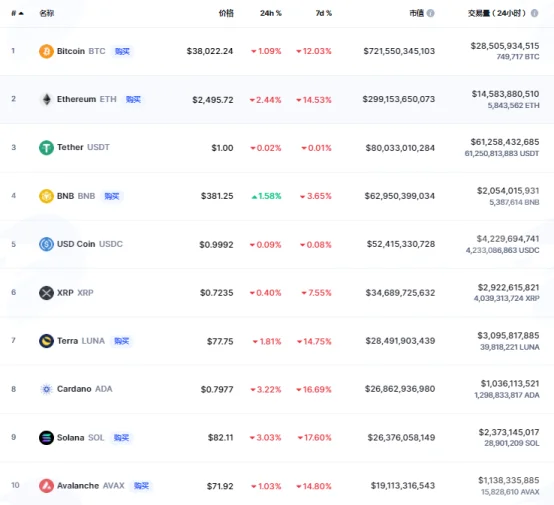Click the buy button next to Bitcoin
This screenshot has height=505, width=554.
122,51
